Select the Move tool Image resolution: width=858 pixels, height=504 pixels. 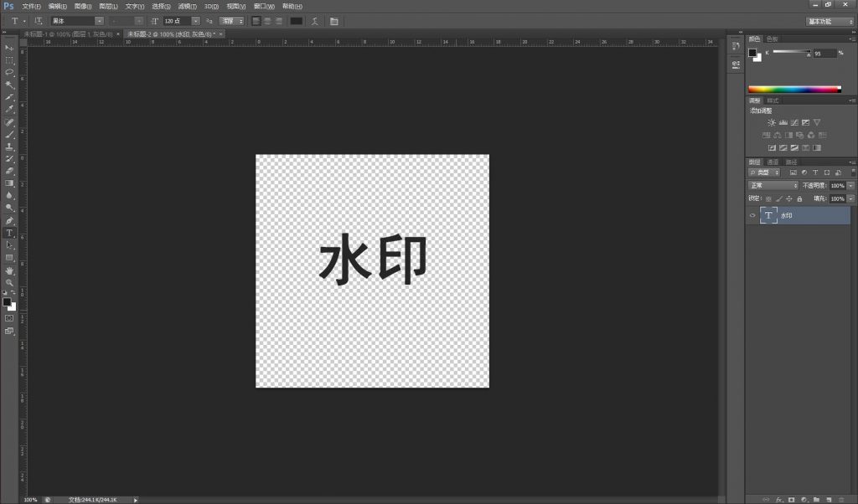coord(9,48)
